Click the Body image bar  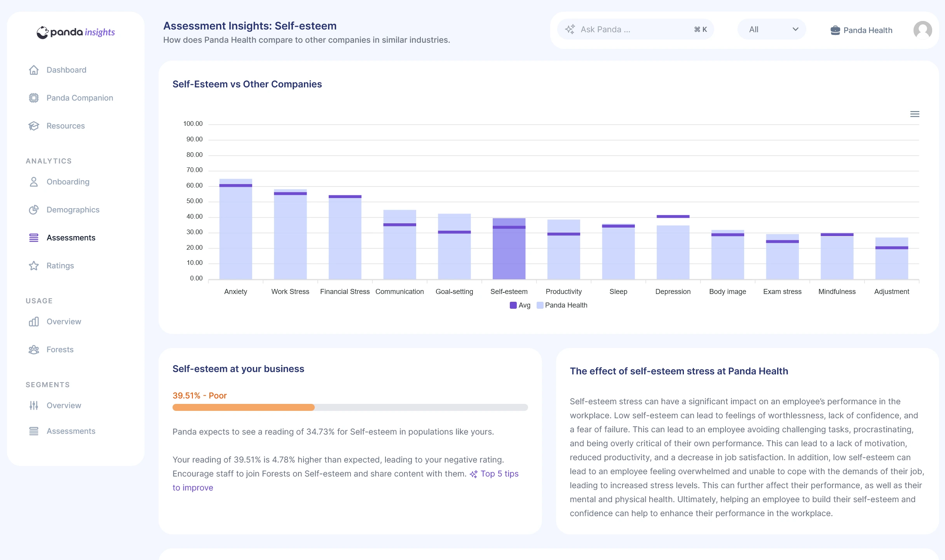point(728,255)
